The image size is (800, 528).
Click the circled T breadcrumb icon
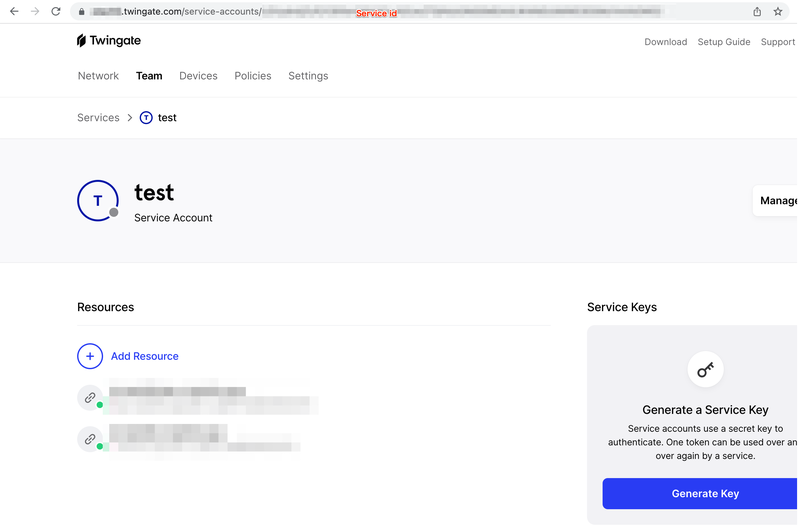point(146,118)
